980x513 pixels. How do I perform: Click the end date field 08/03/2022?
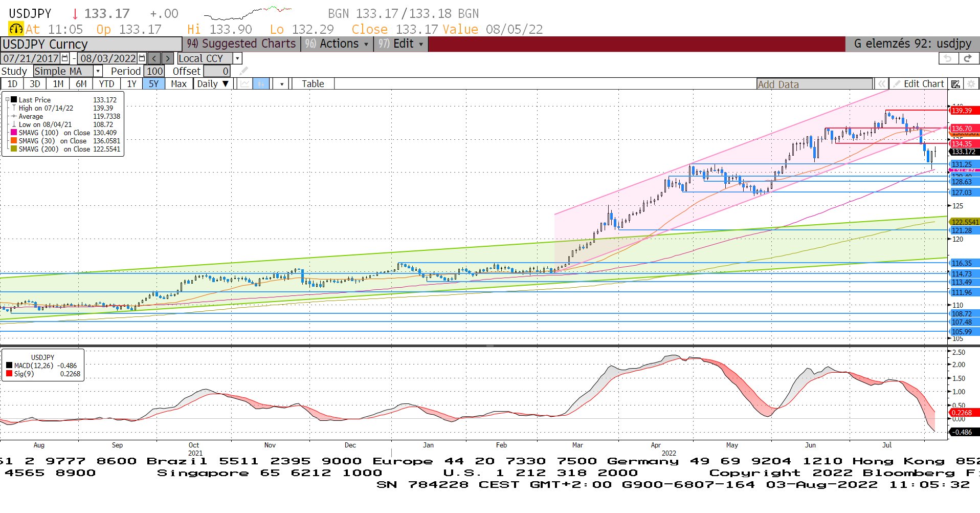point(108,58)
